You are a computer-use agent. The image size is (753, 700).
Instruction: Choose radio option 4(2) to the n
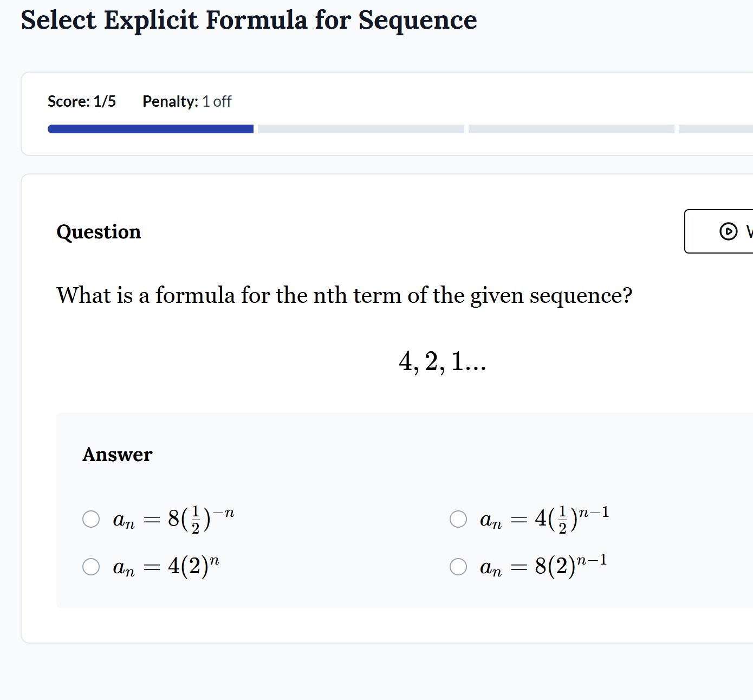pyautogui.click(x=91, y=567)
